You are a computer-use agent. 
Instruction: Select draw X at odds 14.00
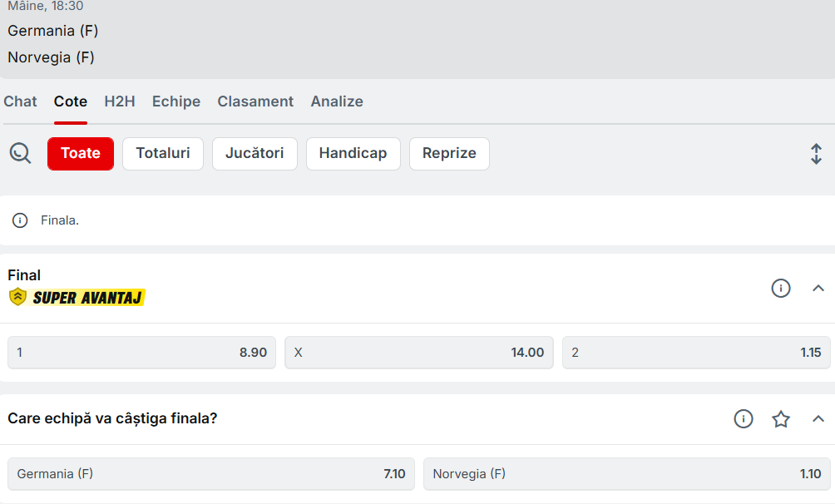(x=418, y=353)
